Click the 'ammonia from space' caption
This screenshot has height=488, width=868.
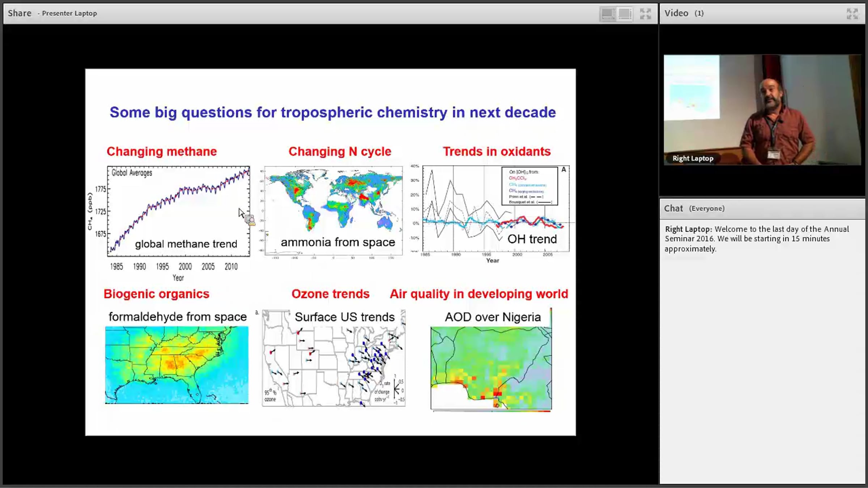coord(338,242)
